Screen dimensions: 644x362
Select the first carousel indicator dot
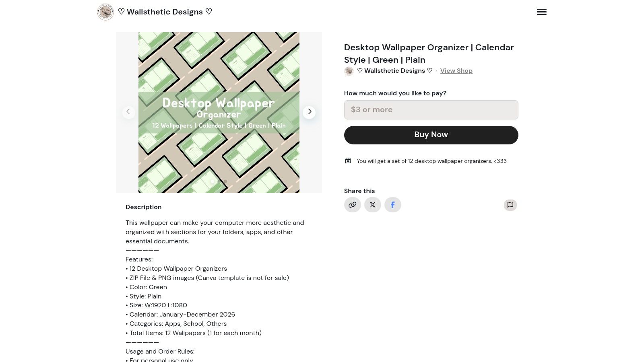pos(213,181)
